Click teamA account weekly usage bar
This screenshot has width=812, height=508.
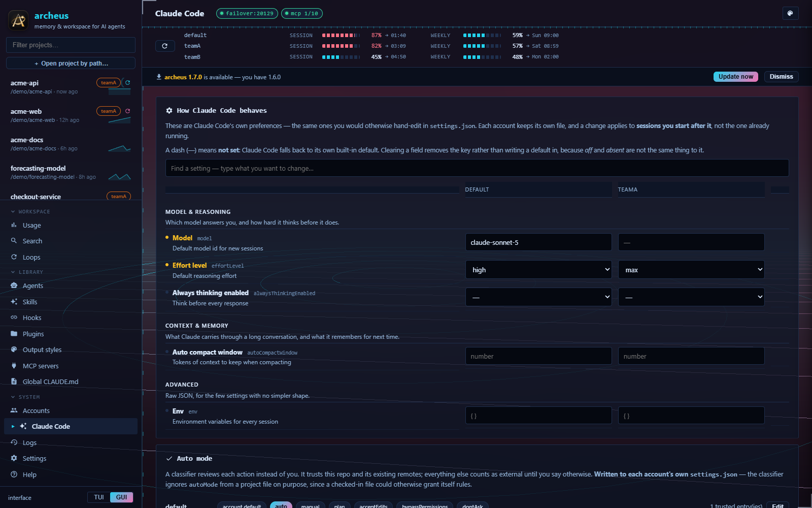pyautogui.click(x=482, y=46)
